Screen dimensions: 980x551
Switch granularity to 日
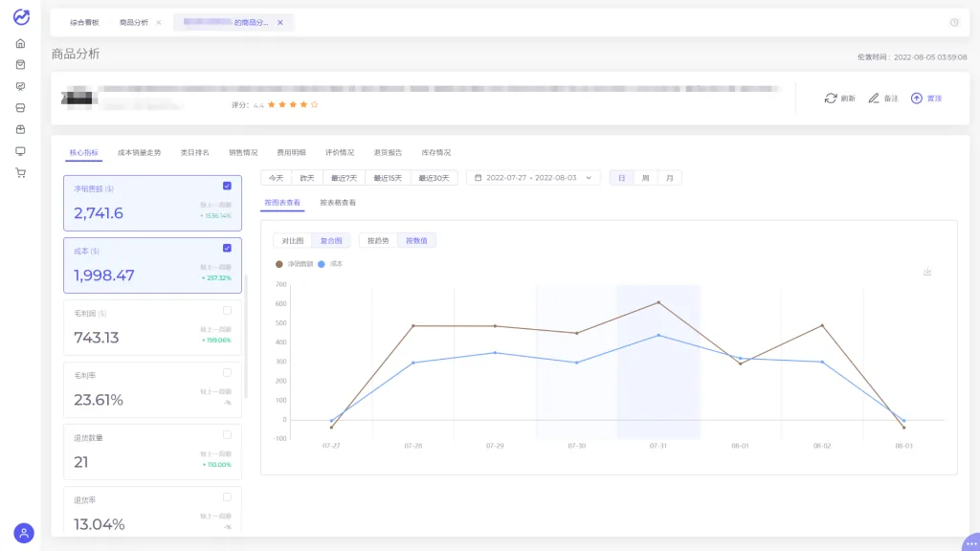point(622,178)
